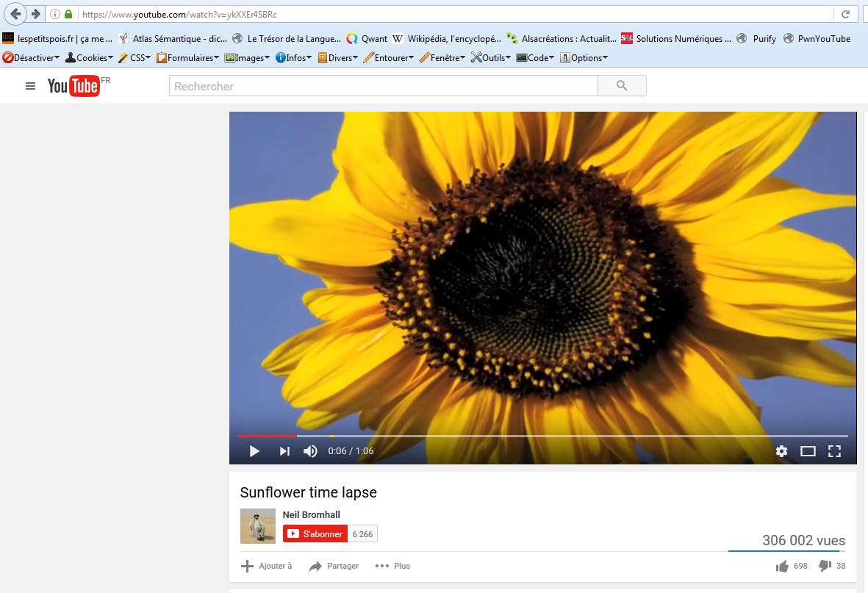Subscribe with the S'abonner button
The height and width of the screenshot is (593, 868).
pos(315,534)
